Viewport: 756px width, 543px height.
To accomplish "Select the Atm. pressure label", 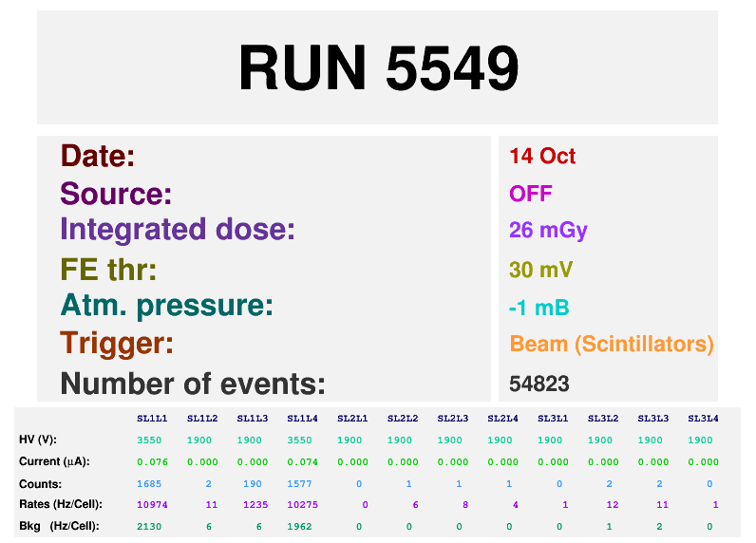I will pyautogui.click(x=167, y=306).
